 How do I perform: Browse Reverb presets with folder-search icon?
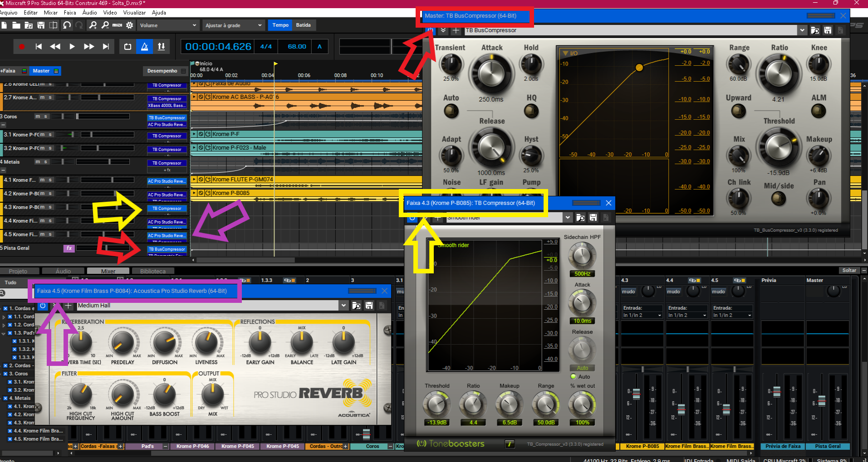coord(356,306)
